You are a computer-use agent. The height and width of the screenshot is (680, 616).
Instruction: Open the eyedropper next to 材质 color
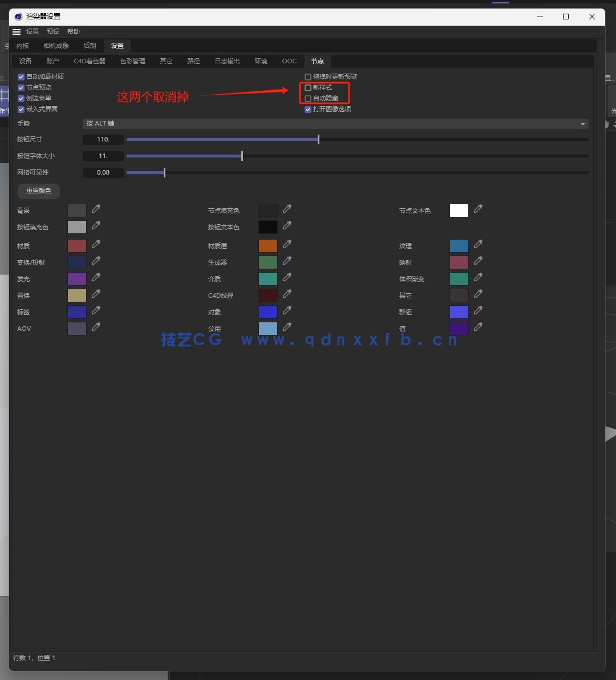coord(96,245)
